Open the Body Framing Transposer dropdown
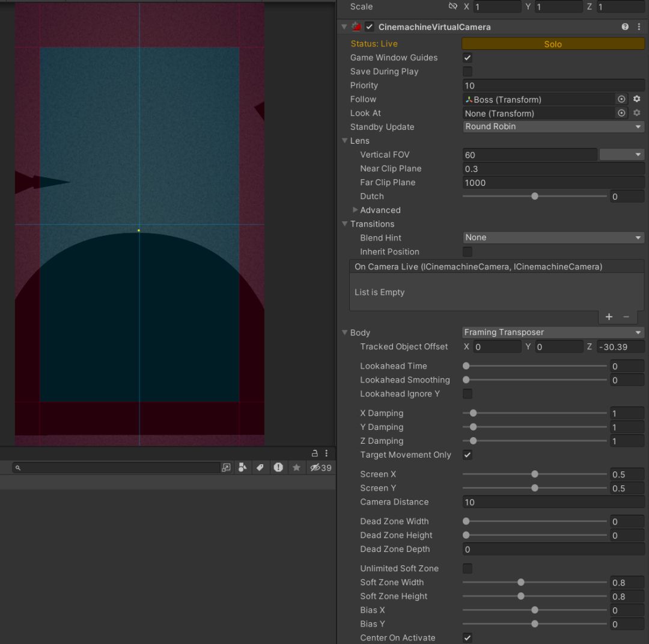 coord(553,333)
